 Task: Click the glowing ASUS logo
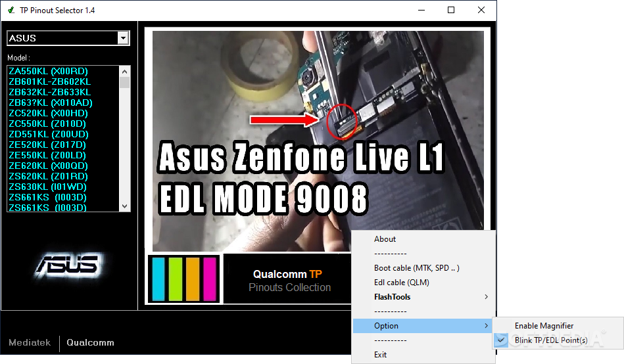(x=68, y=265)
